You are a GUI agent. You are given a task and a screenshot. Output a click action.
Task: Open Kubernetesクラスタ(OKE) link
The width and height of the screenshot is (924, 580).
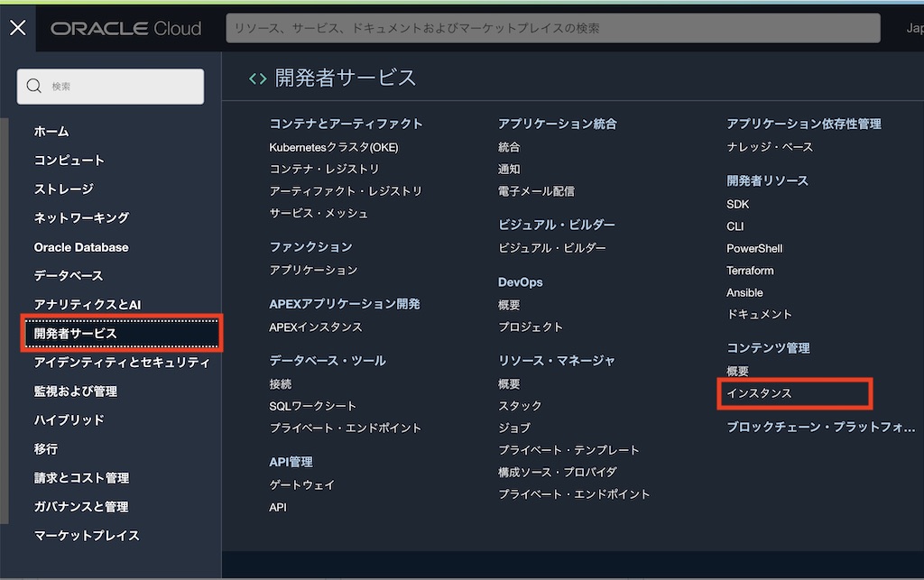[x=333, y=147]
